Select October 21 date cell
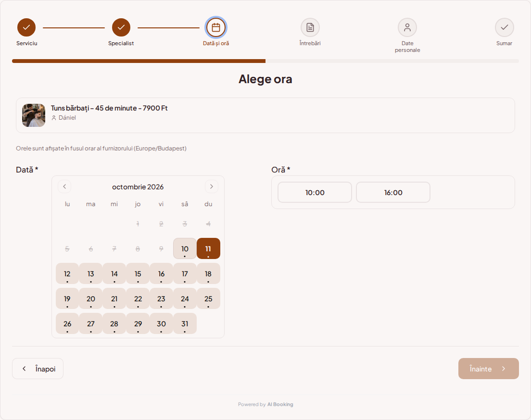This screenshot has height=420, width=531. tap(114, 298)
